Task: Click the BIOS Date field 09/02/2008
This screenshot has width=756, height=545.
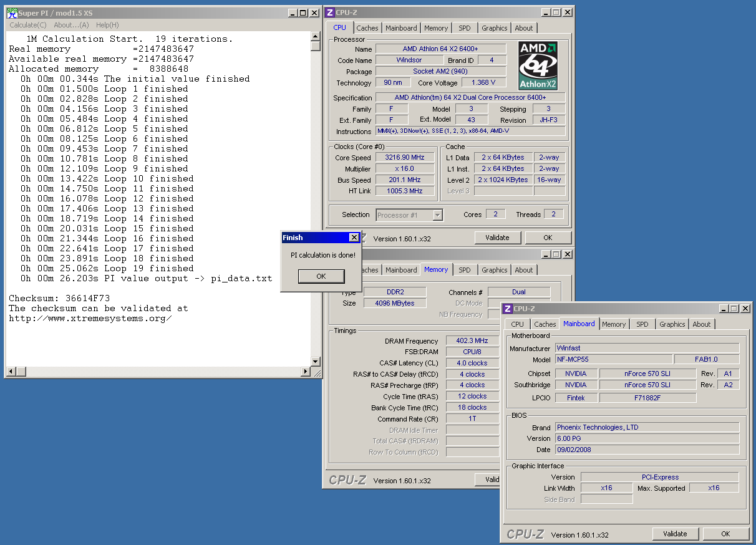Action: 647,450
